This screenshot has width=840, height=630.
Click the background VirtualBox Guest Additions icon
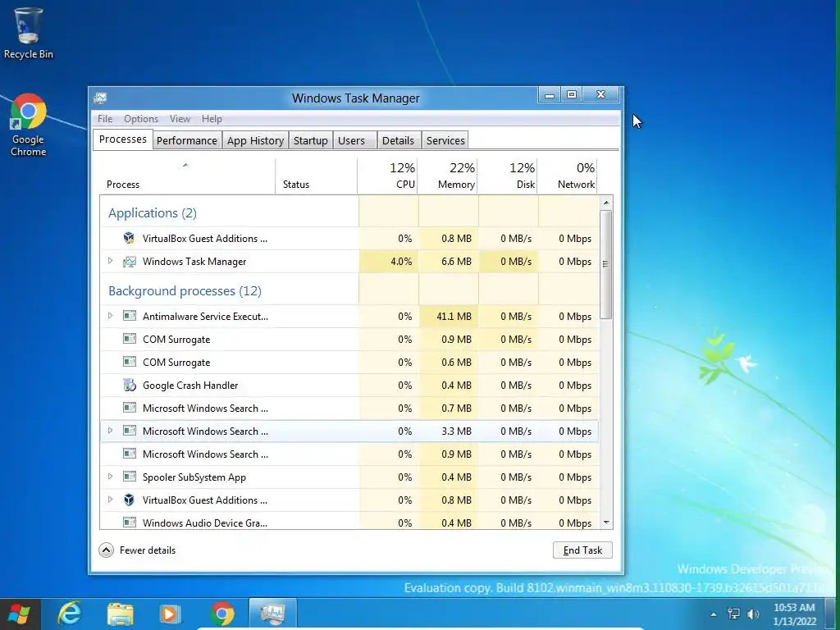point(129,500)
